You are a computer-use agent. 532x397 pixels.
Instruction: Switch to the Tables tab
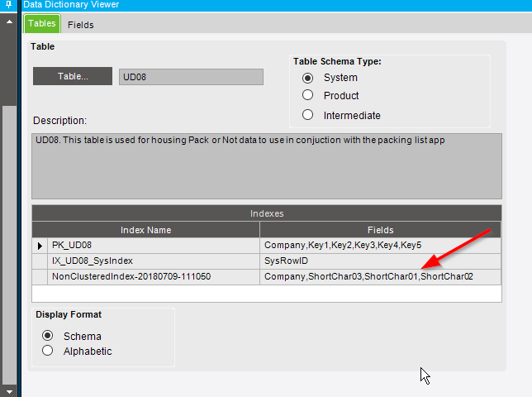pyautogui.click(x=42, y=23)
